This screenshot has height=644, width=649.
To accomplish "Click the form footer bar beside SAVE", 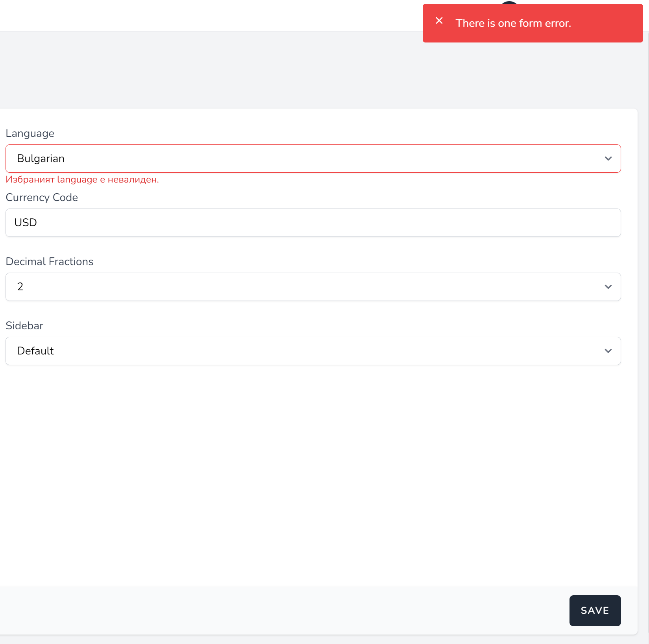I will pos(283,611).
